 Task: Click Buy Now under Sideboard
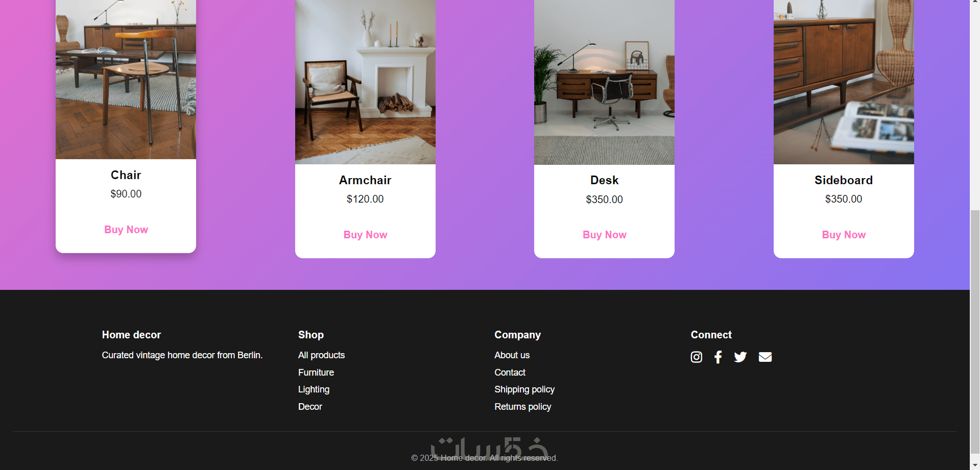tap(844, 235)
